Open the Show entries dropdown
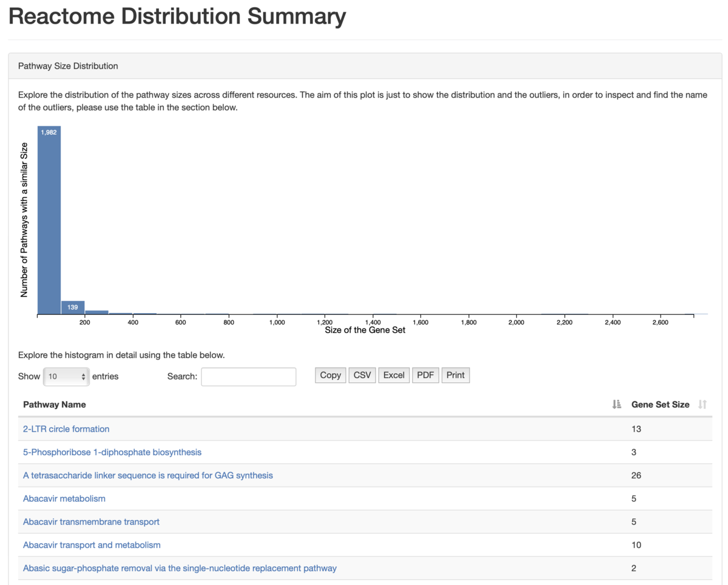 (x=66, y=376)
